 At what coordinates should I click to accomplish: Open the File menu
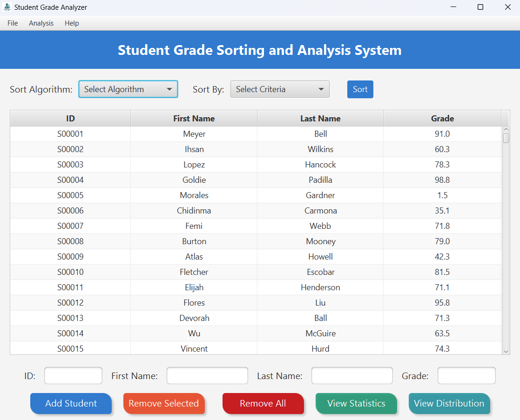pyautogui.click(x=12, y=23)
